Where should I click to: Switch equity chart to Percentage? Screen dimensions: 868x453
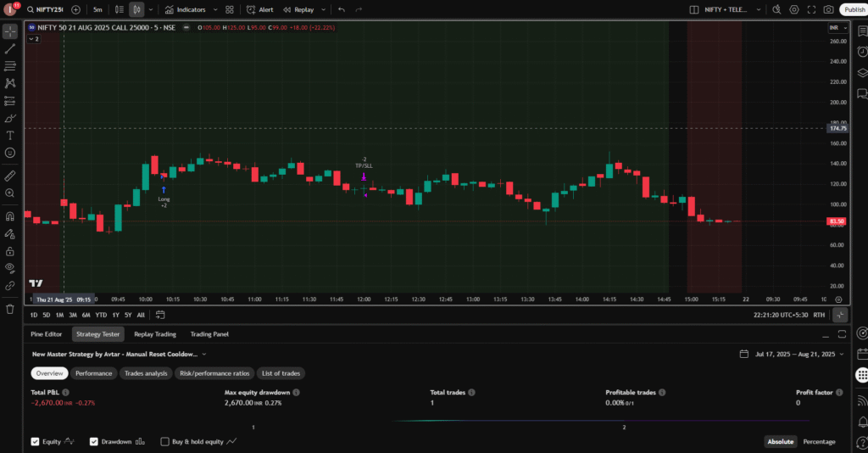pos(819,442)
